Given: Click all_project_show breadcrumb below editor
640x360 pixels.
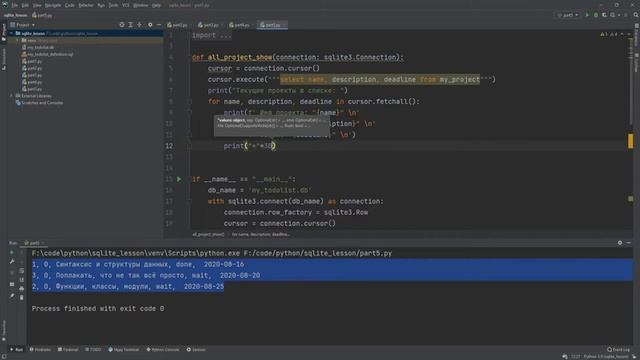Looking at the screenshot, I should pos(209,235).
